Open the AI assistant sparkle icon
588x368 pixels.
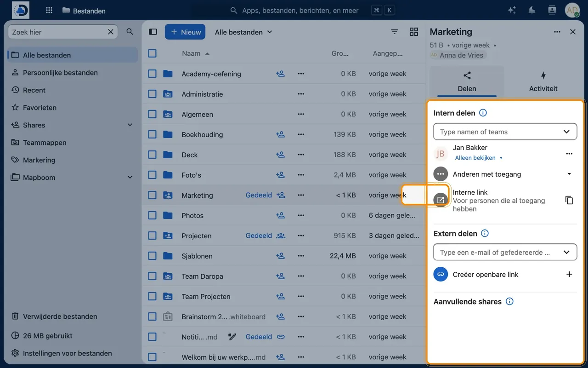(x=512, y=10)
